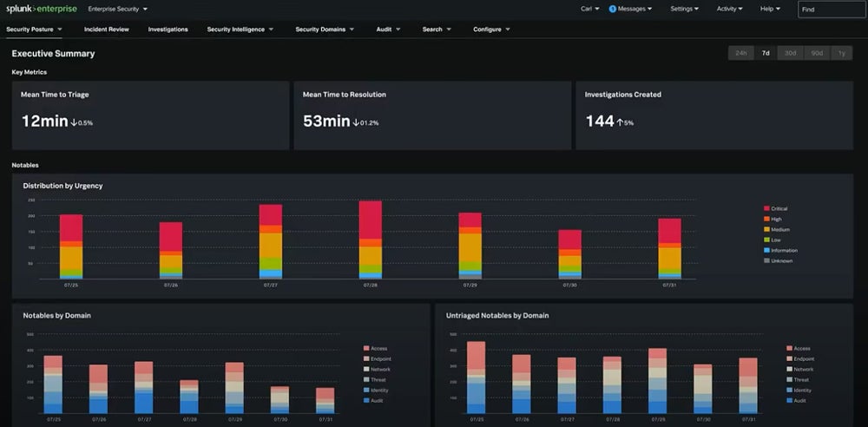Click the Critical legend color in Distribution by Urgency

766,208
